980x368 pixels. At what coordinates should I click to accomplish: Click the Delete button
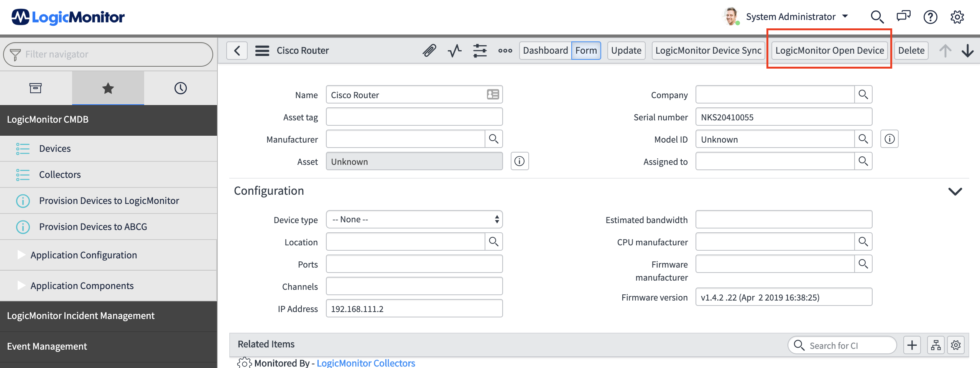click(911, 51)
